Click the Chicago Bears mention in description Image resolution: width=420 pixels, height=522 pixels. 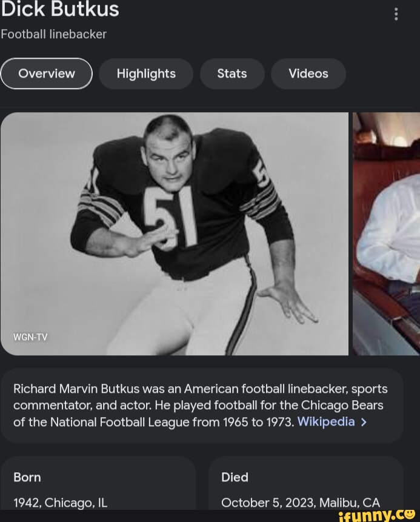343,405
